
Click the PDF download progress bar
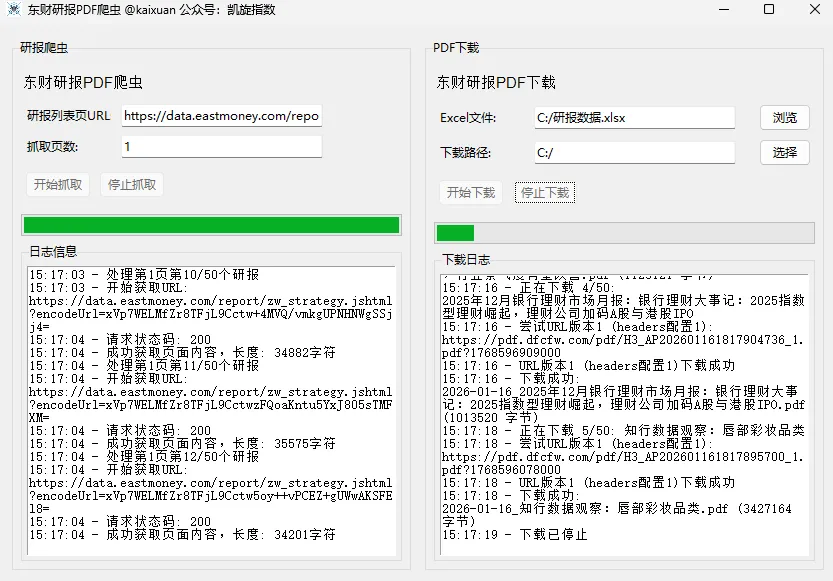tap(624, 233)
